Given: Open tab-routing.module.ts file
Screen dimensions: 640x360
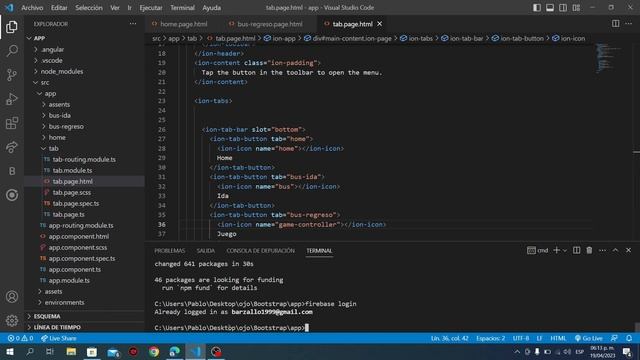Looking at the screenshot, I should 84,160.
